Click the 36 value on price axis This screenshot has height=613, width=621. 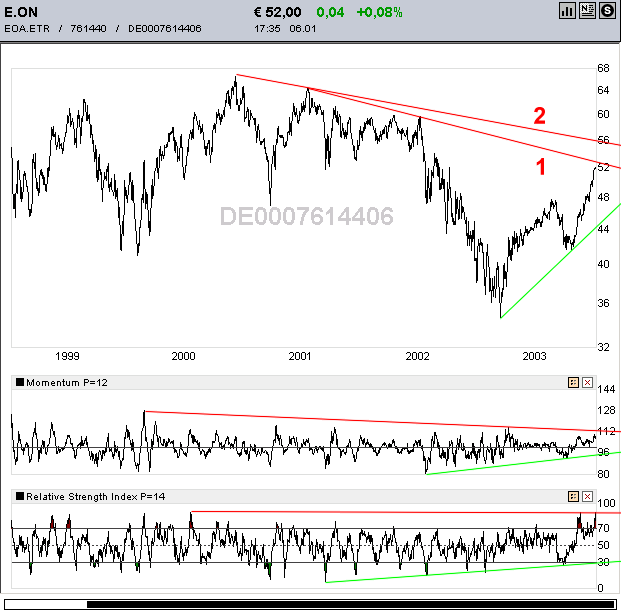pyautogui.click(x=603, y=303)
